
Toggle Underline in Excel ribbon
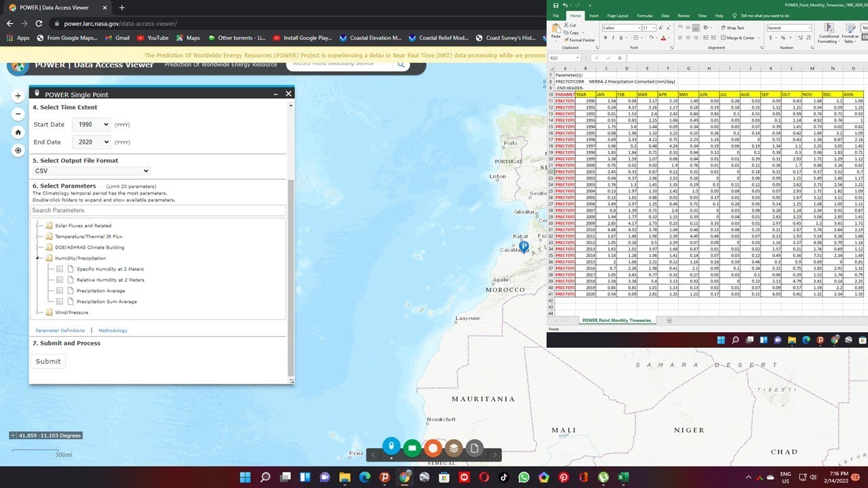pyautogui.click(x=620, y=38)
